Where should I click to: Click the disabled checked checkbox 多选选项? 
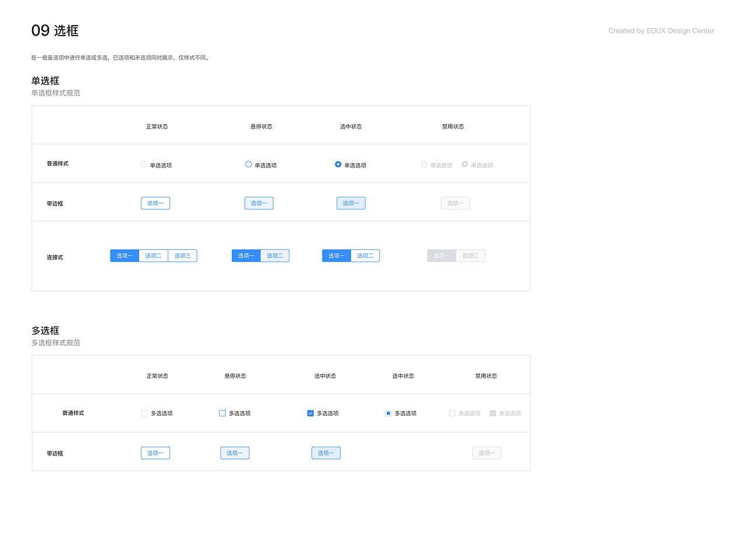[493, 413]
